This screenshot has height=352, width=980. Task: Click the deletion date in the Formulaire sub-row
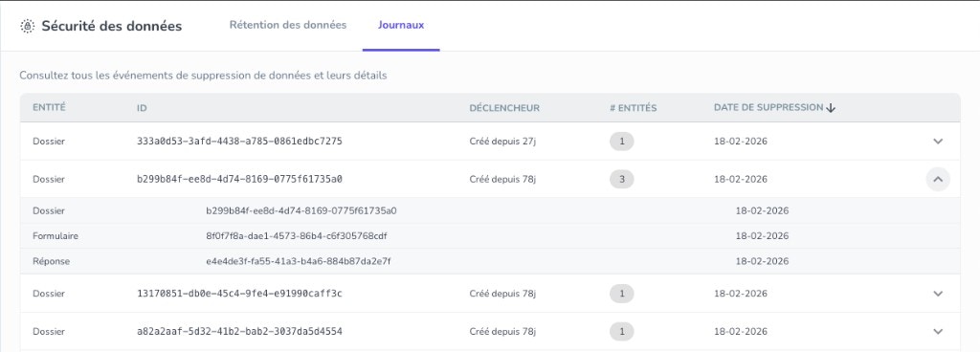pyautogui.click(x=762, y=236)
